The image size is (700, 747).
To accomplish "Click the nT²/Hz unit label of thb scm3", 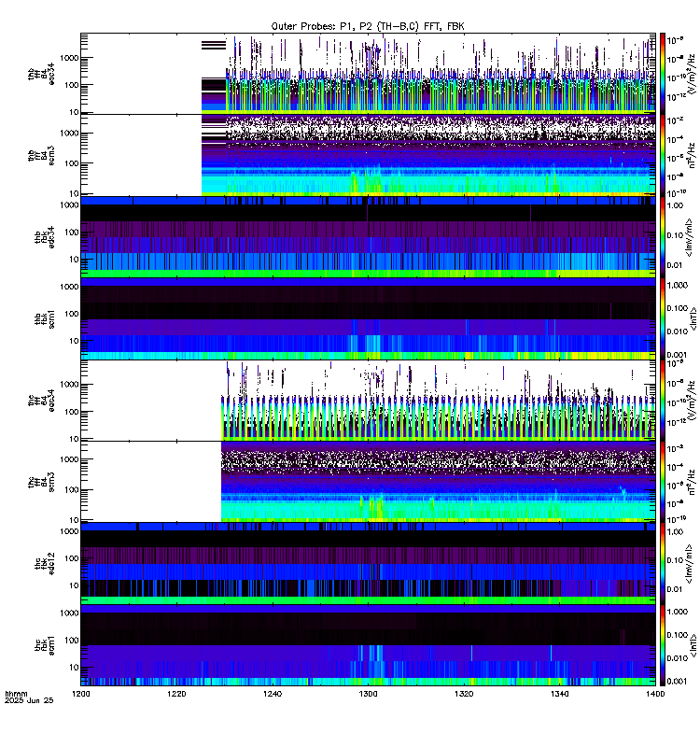I will (x=693, y=155).
